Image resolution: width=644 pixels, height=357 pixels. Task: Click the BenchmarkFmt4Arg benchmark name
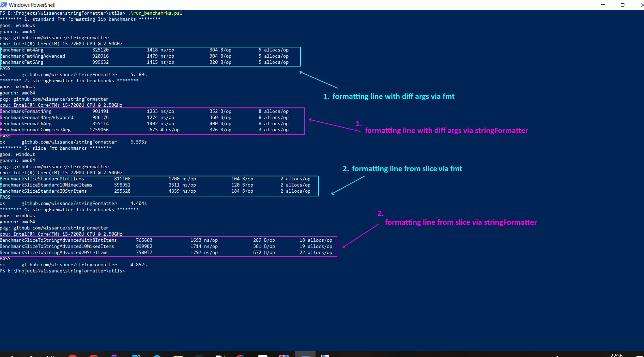[x=22, y=50]
